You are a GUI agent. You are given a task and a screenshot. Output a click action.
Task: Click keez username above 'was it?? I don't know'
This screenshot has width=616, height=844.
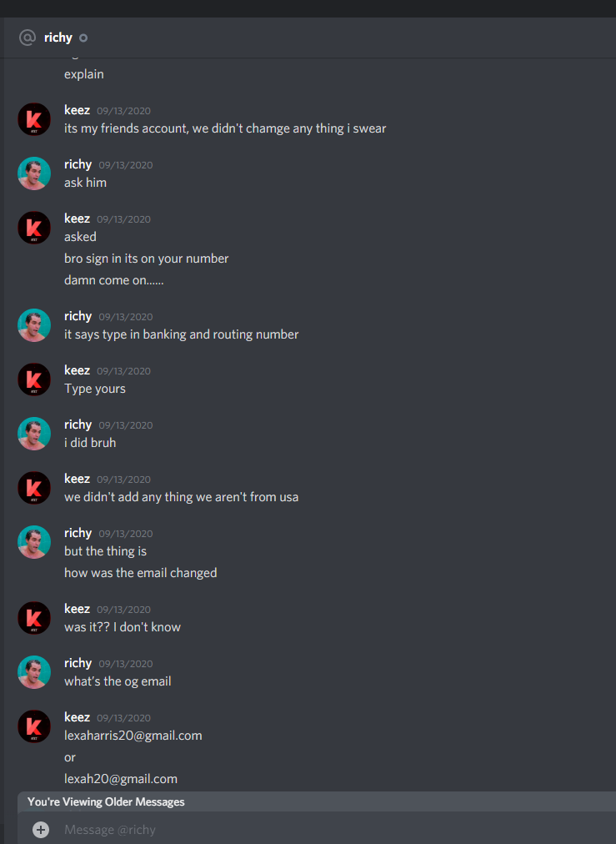(x=77, y=609)
